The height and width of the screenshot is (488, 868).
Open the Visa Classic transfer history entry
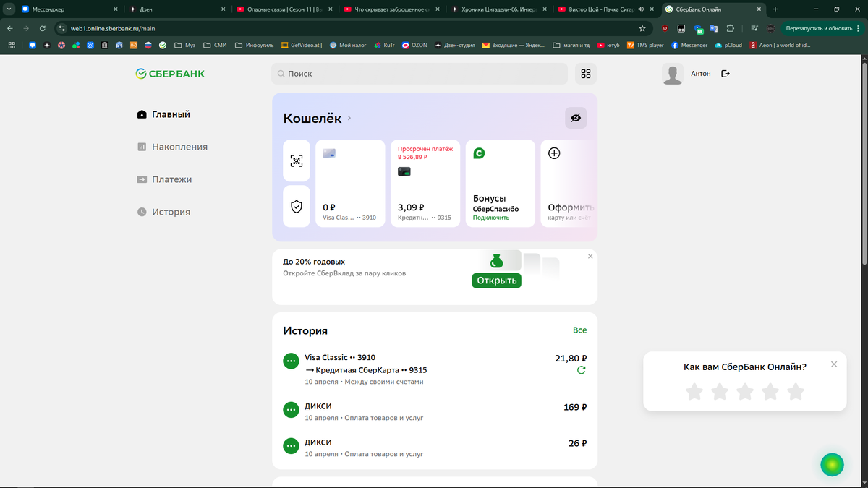pyautogui.click(x=435, y=369)
